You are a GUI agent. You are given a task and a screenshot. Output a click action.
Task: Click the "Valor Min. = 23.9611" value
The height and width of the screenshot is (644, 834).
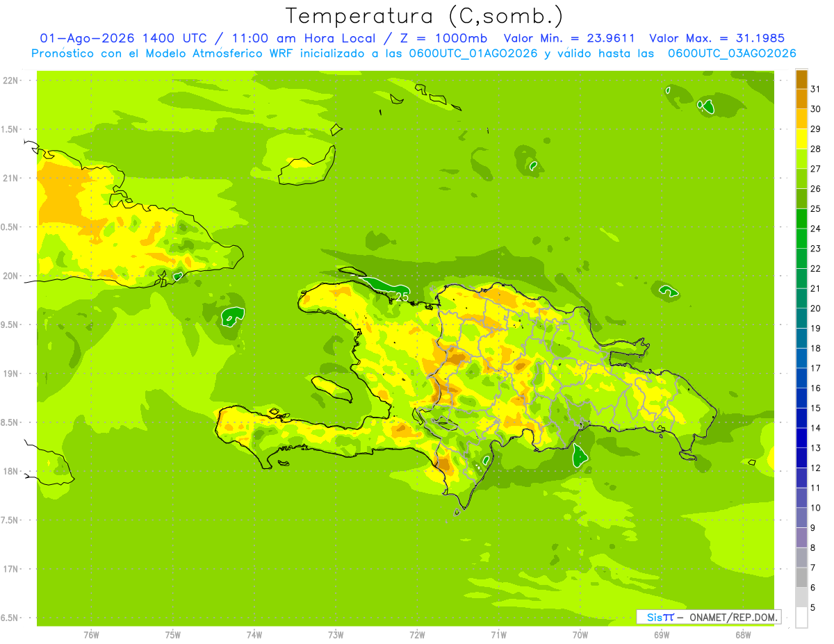coord(569,38)
